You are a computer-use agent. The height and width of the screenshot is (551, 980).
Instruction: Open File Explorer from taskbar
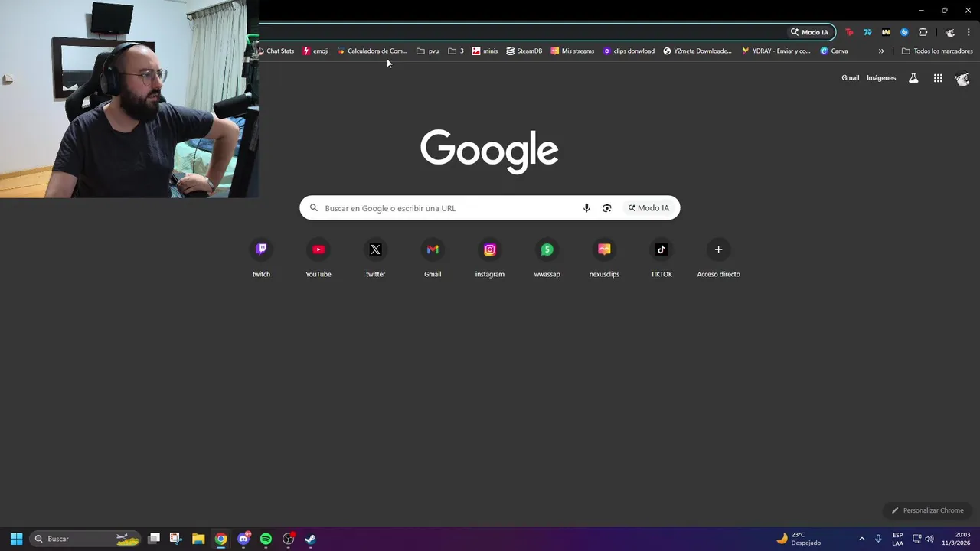(x=198, y=539)
